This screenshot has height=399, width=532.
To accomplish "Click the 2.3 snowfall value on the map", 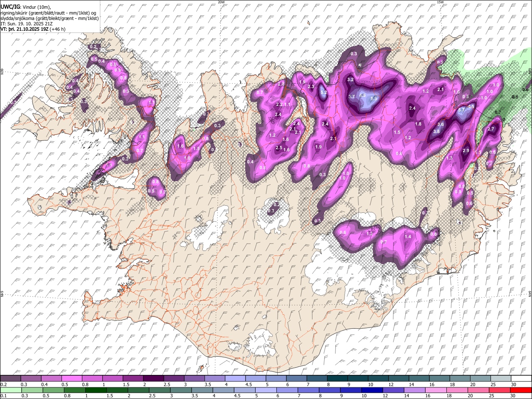I will pyautogui.click(x=311, y=86).
